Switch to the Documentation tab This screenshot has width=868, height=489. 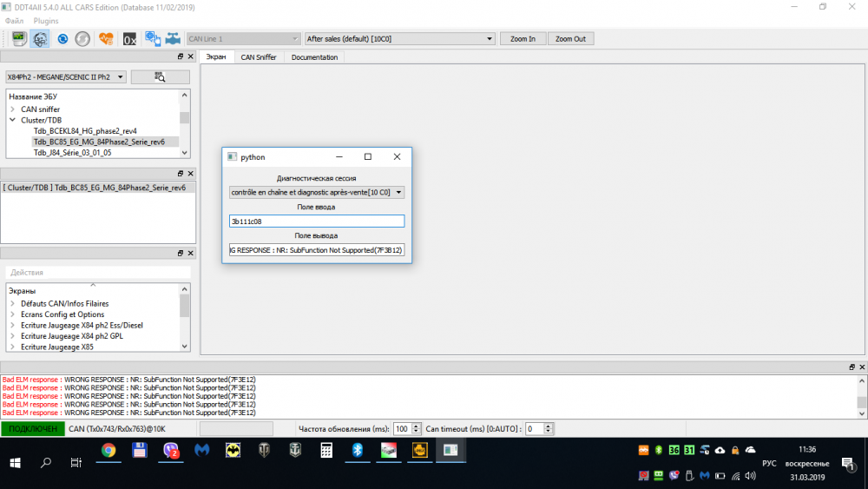[x=314, y=57]
